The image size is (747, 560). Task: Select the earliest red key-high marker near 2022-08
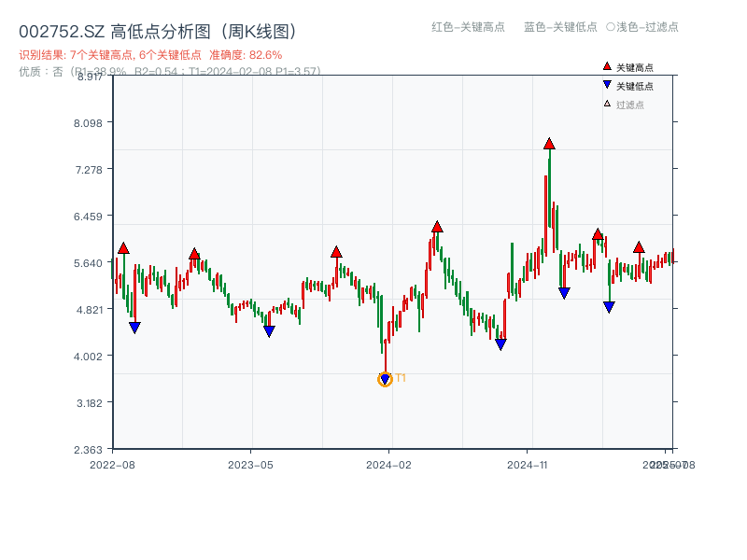tap(123, 248)
